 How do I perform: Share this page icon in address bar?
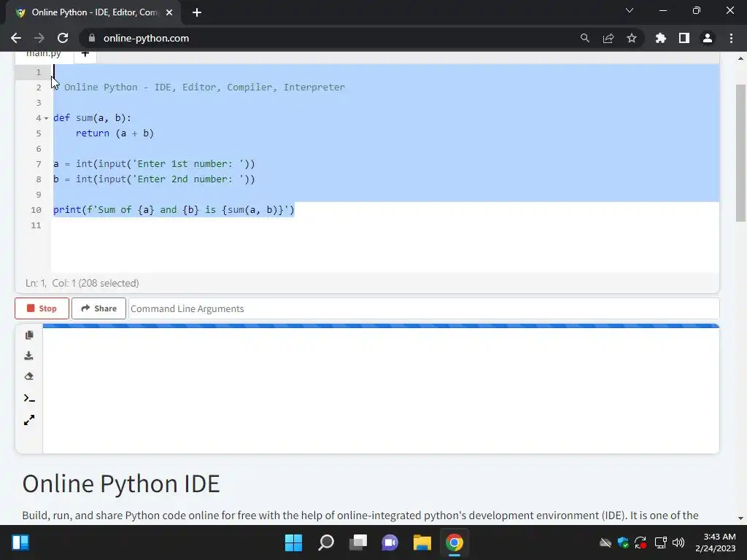pyautogui.click(x=608, y=38)
